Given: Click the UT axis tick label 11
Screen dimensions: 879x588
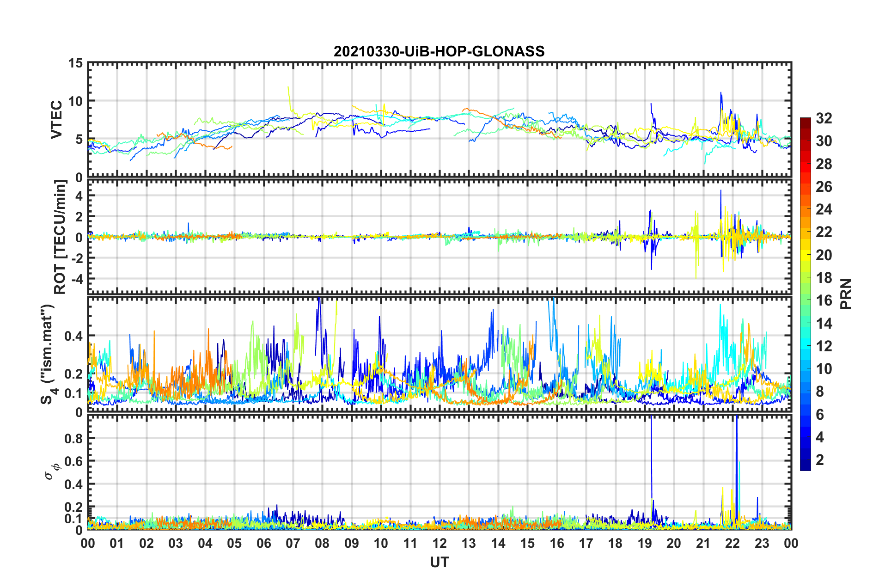Looking at the screenshot, I should tap(410, 543).
